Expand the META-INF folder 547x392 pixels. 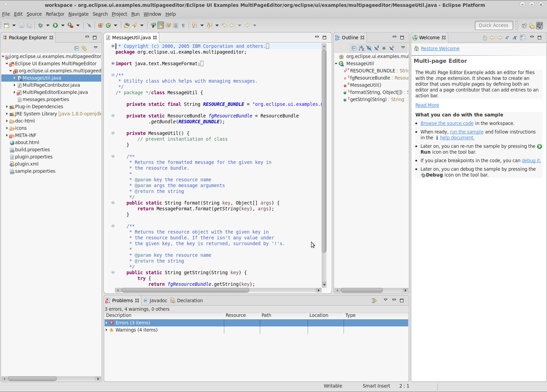[7, 135]
